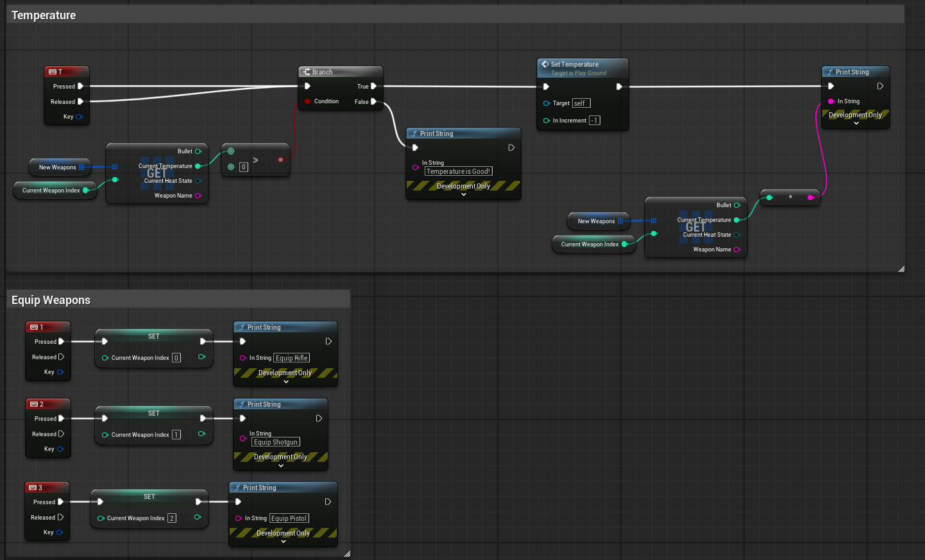Expand the Equip Rifle Print String node
This screenshot has height=560, width=925.
point(286,381)
